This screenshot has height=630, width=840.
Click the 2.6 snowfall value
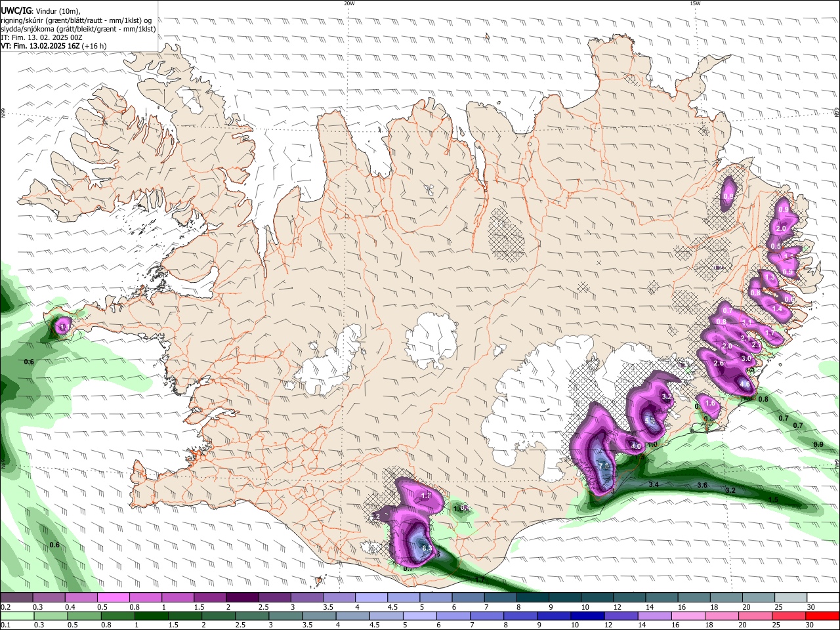point(719,364)
